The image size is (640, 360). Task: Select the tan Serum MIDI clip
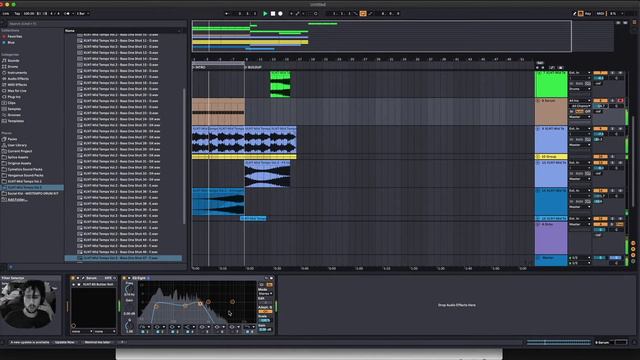pyautogui.click(x=218, y=111)
